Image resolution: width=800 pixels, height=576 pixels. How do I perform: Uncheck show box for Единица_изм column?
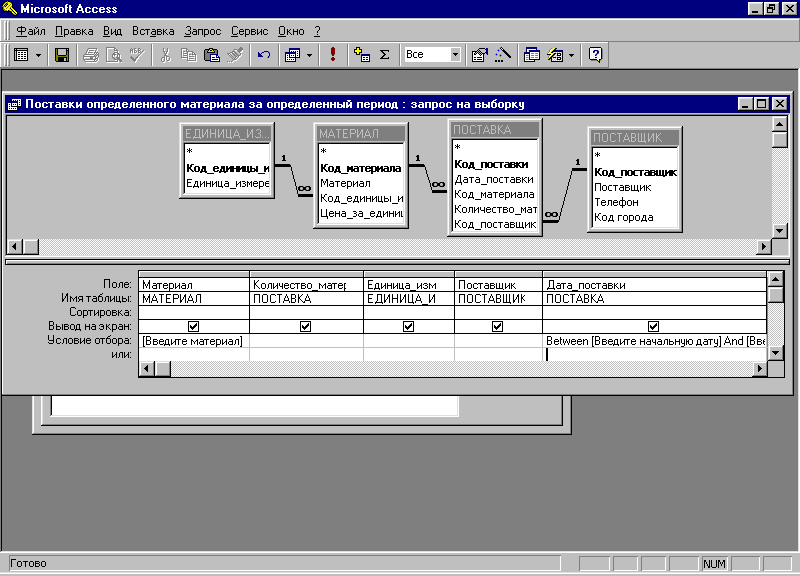408,326
